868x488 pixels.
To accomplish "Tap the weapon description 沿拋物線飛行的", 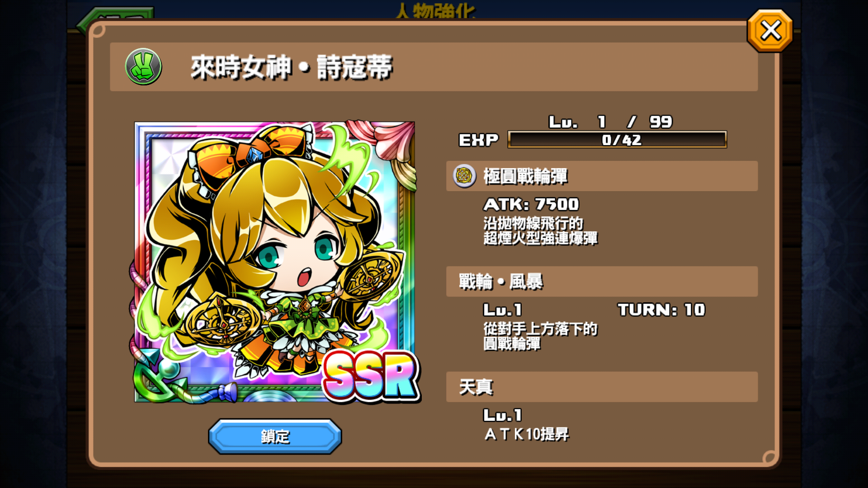I will (533, 223).
